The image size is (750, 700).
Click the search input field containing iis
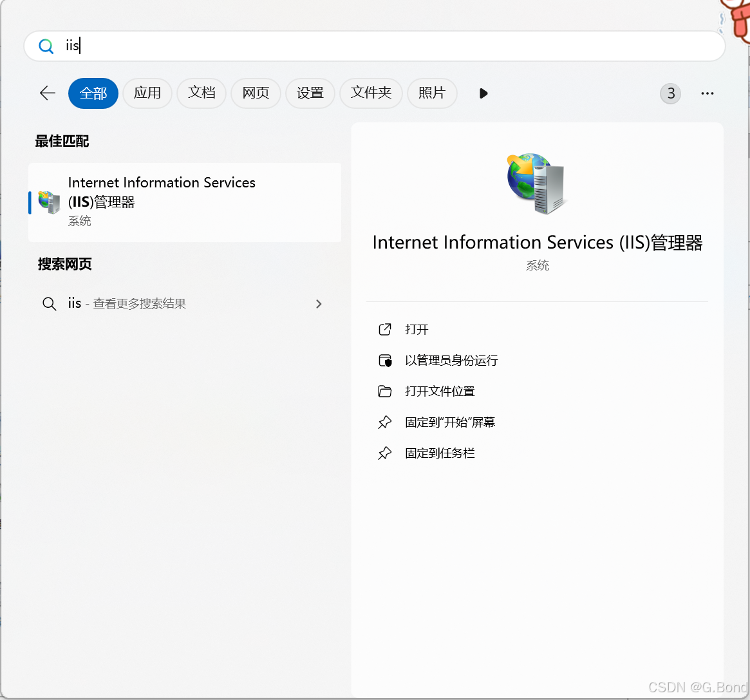tap(375, 46)
